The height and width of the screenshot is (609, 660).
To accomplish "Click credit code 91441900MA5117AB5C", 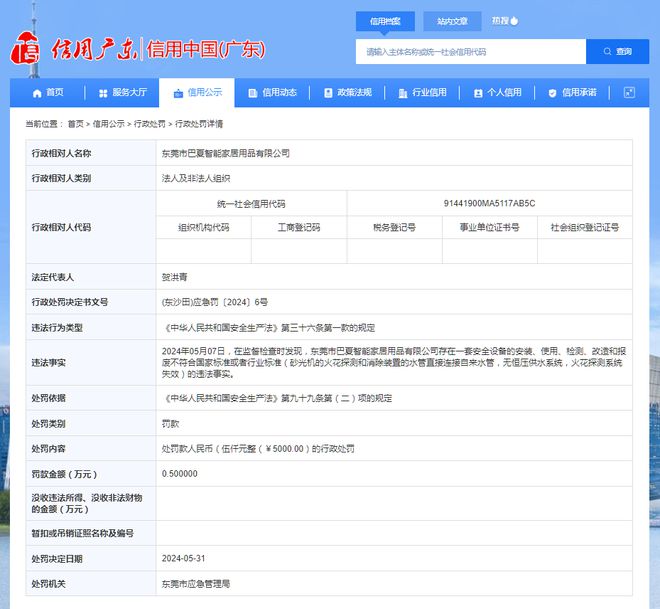I will [490, 203].
